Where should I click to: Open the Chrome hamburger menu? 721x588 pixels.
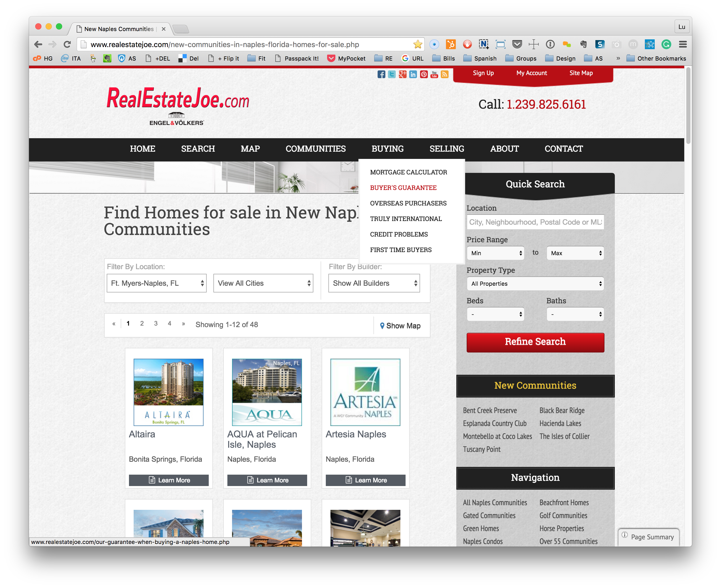pyautogui.click(x=683, y=44)
